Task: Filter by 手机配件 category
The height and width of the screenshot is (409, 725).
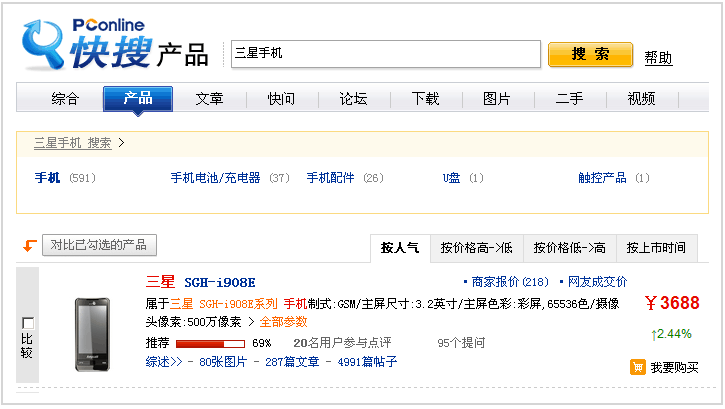Action: coord(330,177)
